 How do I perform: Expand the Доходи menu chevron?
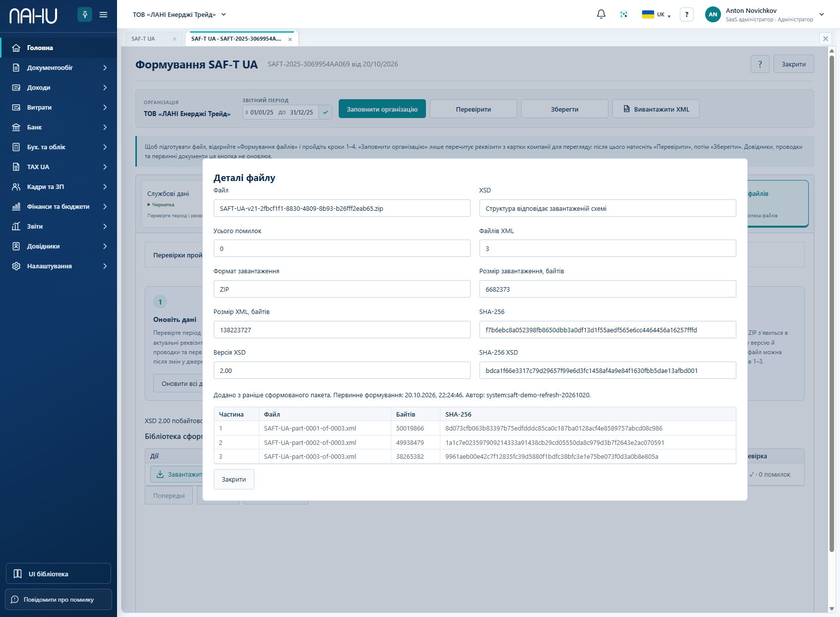tap(105, 87)
